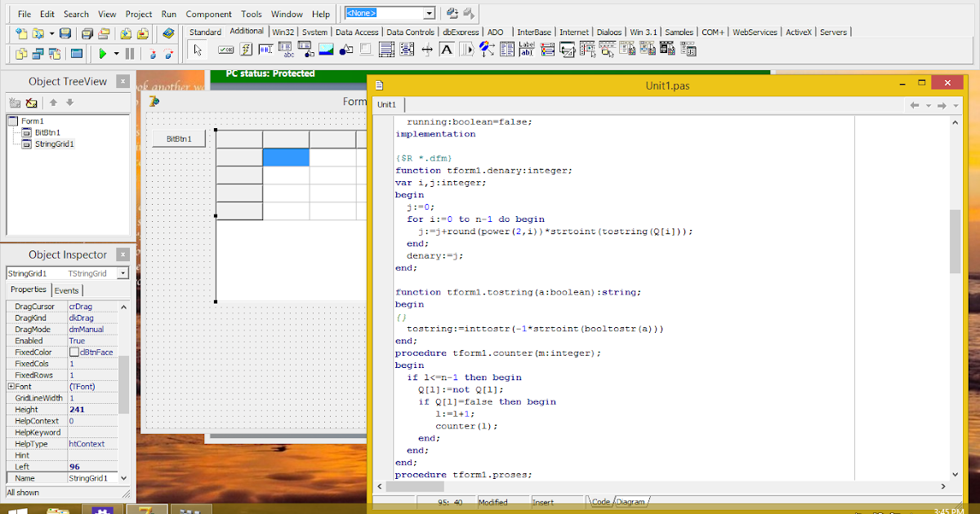Select the arrow pointer tool in palette
Viewport: 980px width, 514px height.
(x=197, y=50)
